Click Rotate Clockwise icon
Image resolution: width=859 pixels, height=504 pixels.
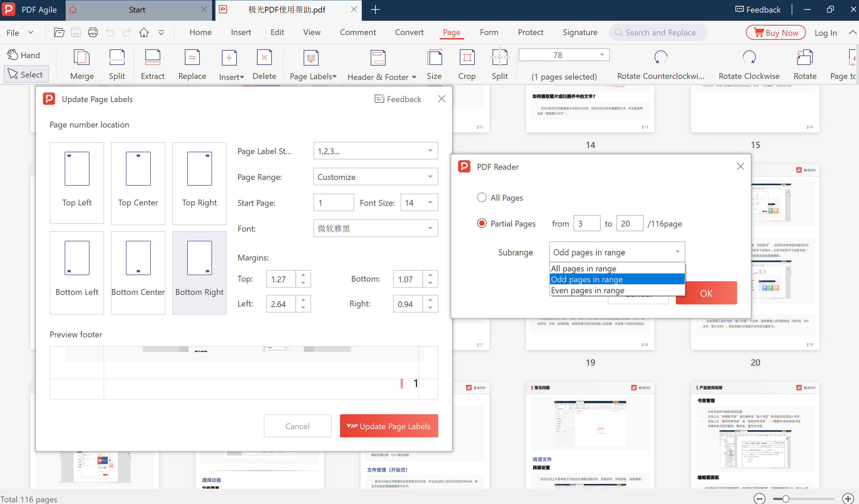(749, 57)
